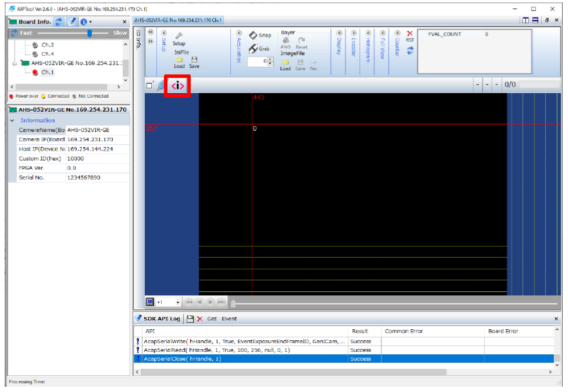Select Ch.1 in the board tree
This screenshot has width=568, height=392.
(x=47, y=72)
